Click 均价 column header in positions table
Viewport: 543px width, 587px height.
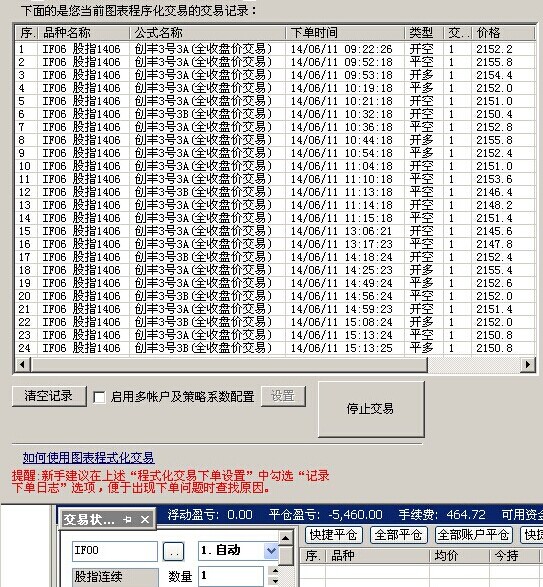(459, 556)
